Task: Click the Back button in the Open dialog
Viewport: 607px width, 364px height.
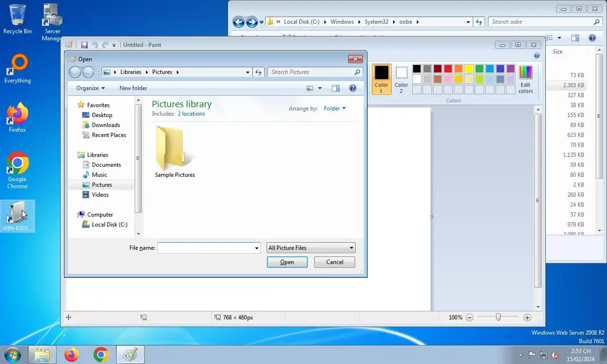Action: click(75, 72)
